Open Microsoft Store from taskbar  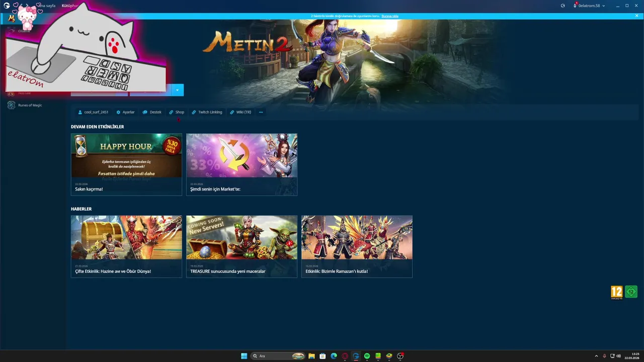click(x=323, y=356)
